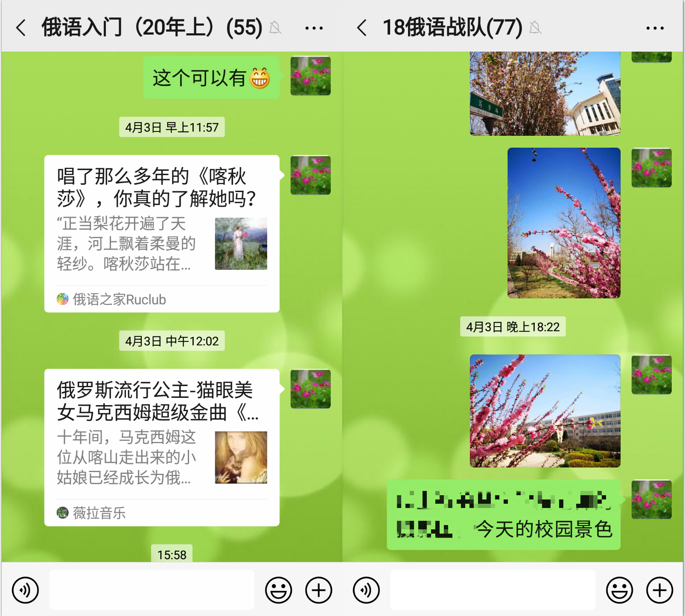The height and width of the screenshot is (616, 685).
Task: Switch to voice input in left chat
Action: click(25, 590)
